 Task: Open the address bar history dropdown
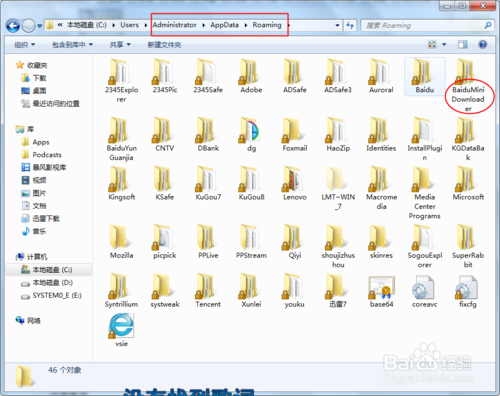337,25
